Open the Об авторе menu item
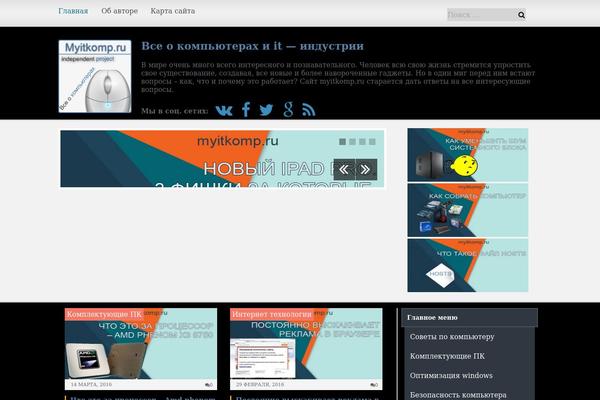This screenshot has width=600, height=400. coord(119,11)
